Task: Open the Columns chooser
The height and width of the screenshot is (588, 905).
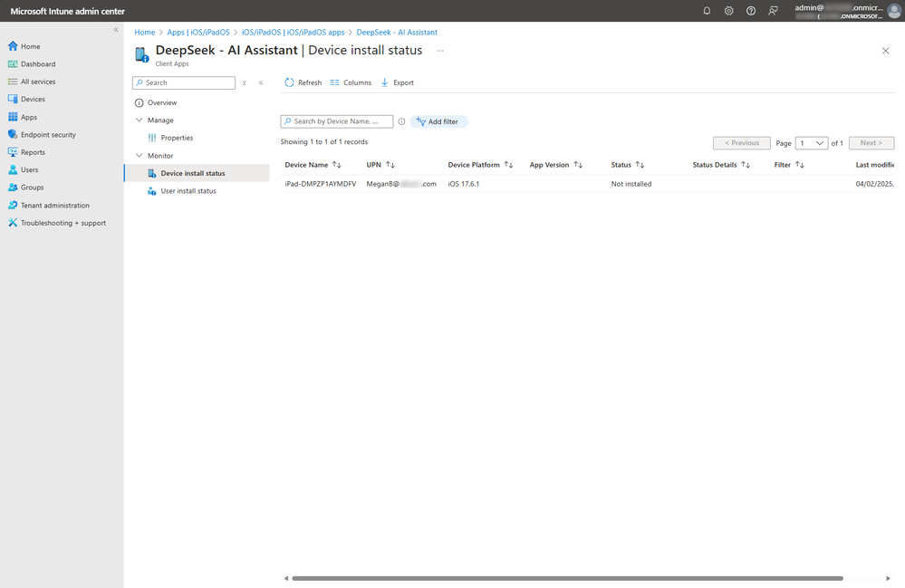Action: pos(351,82)
